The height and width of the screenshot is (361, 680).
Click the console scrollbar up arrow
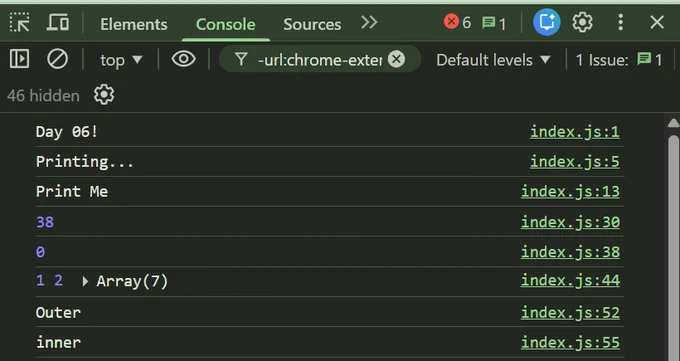(x=673, y=124)
